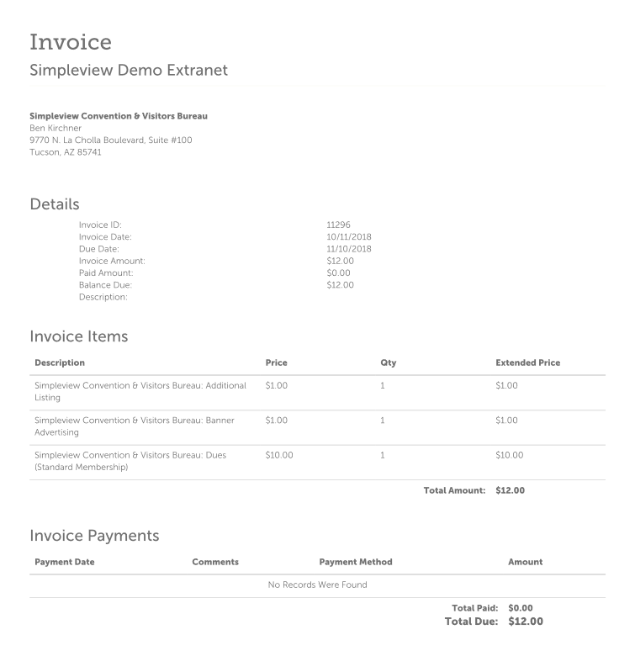This screenshot has width=635, height=672.
Task: Select the Paid Amount value $0.00
Action: pyautogui.click(x=338, y=273)
